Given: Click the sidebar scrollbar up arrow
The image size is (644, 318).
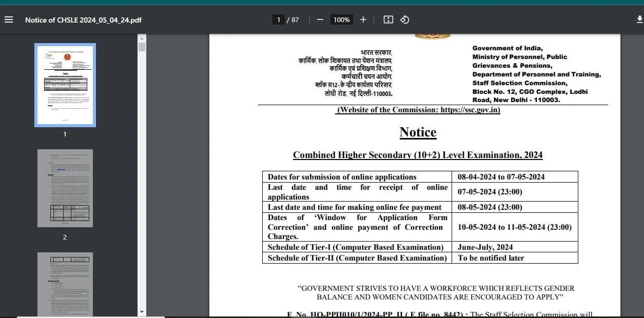Looking at the screenshot, I should (142, 38).
